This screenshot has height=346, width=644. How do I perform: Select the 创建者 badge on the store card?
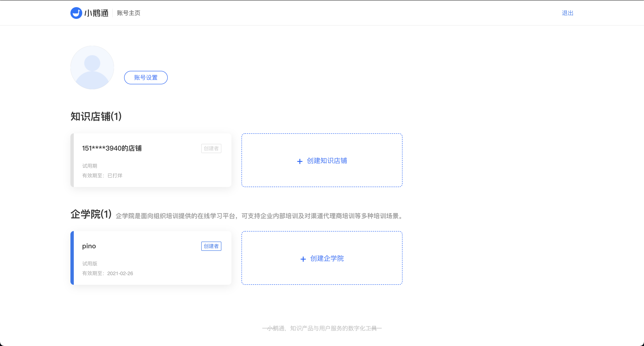pos(211,148)
